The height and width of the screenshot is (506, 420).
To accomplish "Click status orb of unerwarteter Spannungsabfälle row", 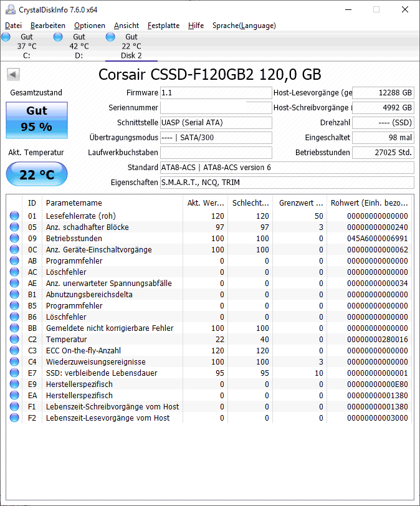I will (x=14, y=283).
